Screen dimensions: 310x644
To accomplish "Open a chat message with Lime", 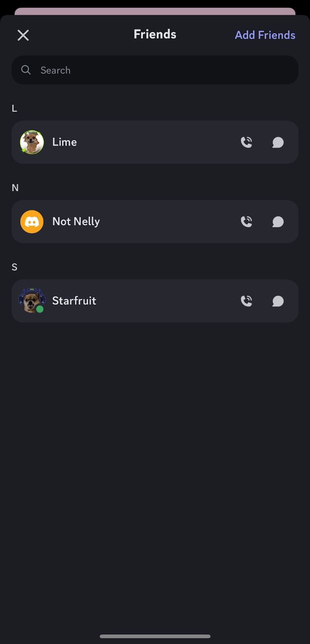I will (x=278, y=142).
